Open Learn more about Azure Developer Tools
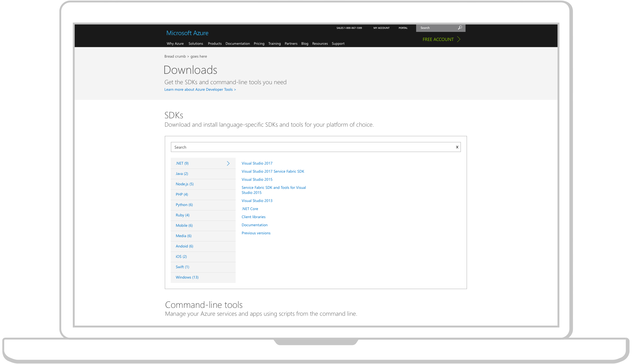632x364 pixels. coord(200,89)
